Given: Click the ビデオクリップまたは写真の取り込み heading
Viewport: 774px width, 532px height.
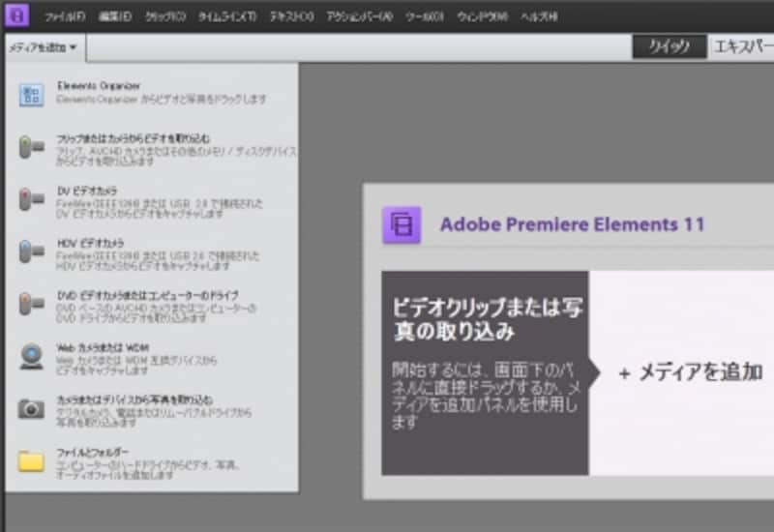Looking at the screenshot, I should click(488, 319).
